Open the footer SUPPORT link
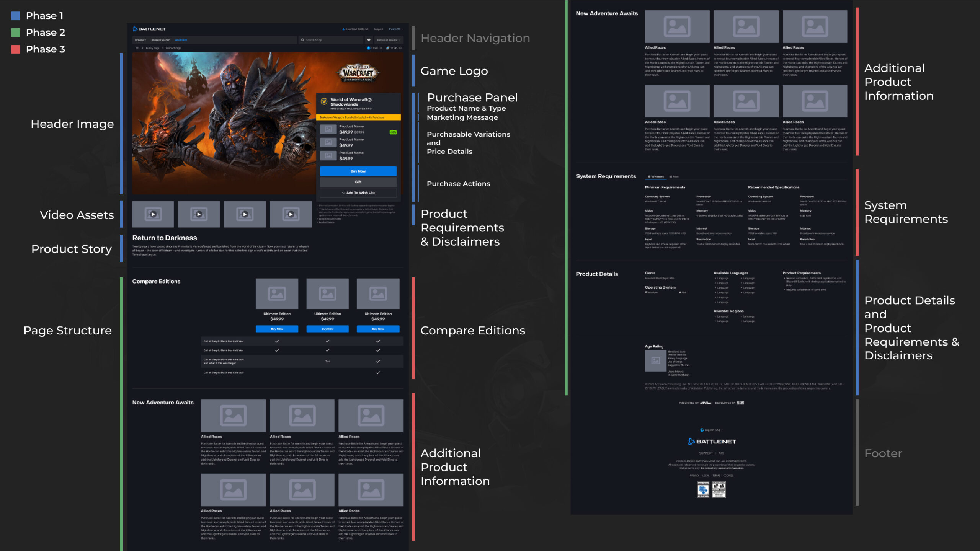This screenshot has height=551, width=980. pos(706,453)
